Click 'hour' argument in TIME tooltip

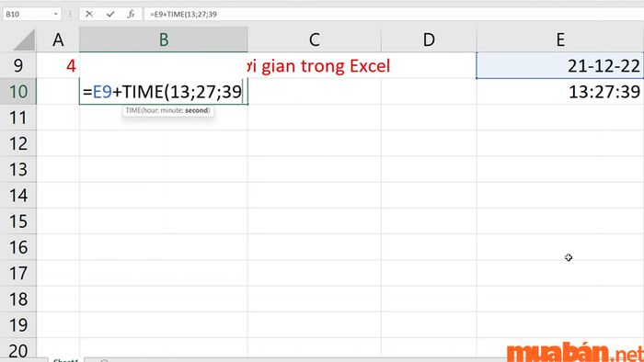coord(149,110)
